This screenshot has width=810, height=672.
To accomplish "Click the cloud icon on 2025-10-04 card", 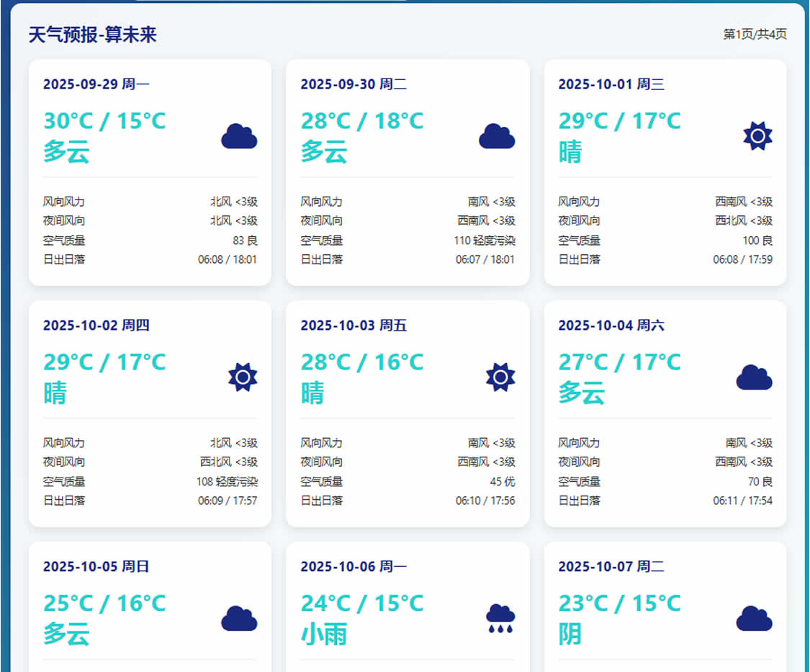I will (754, 377).
